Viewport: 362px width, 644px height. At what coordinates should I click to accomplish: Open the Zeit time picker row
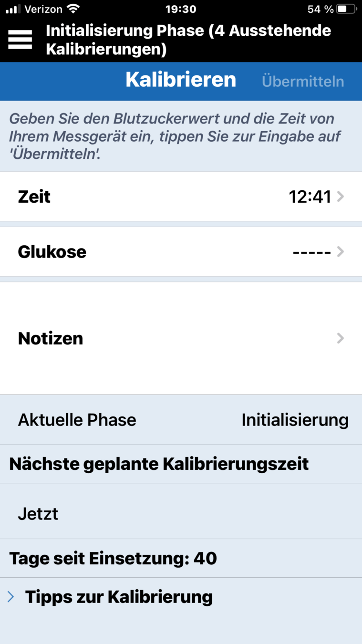tap(181, 197)
